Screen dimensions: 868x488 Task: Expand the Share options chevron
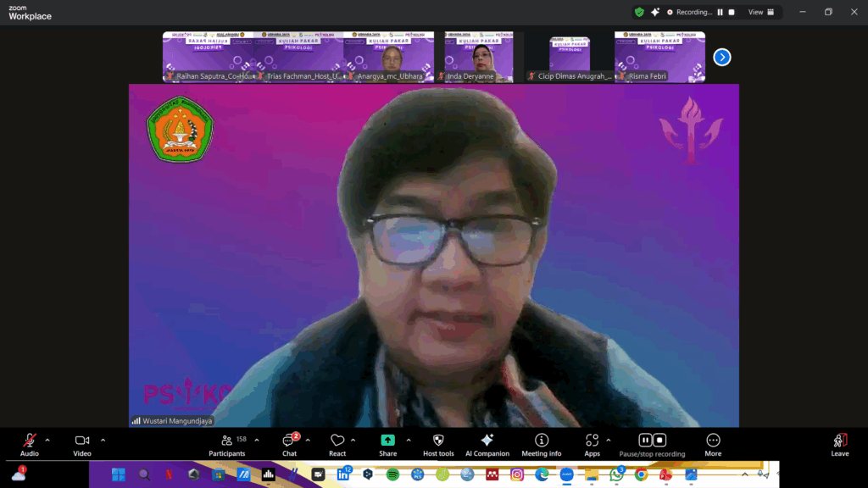pos(409,440)
